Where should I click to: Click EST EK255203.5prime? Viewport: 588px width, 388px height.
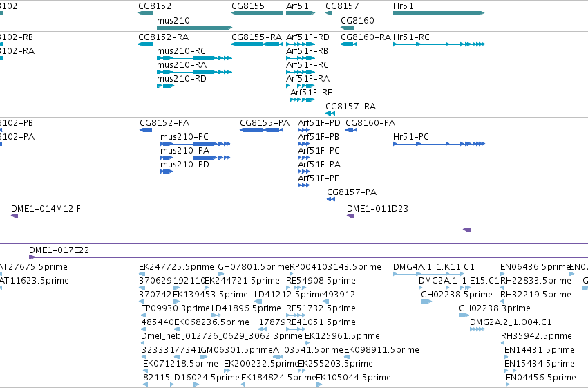[x=301, y=371]
